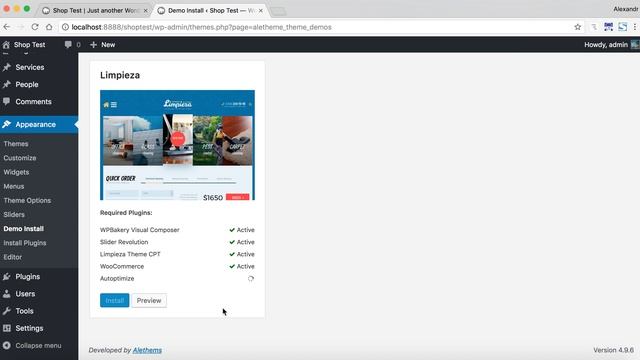Click the Autoptimize loading spinner
The width and height of the screenshot is (640, 360).
pos(251,279)
